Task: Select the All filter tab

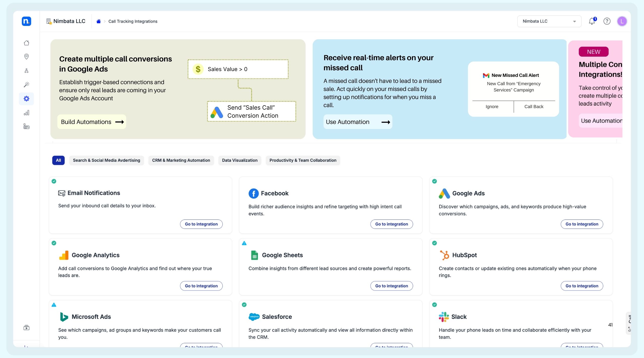Action: coord(58,160)
